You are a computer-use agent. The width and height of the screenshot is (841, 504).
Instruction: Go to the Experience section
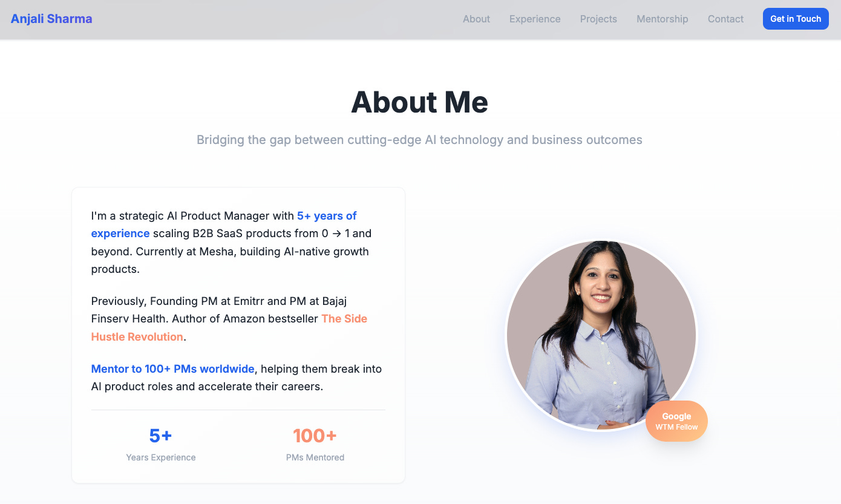535,19
